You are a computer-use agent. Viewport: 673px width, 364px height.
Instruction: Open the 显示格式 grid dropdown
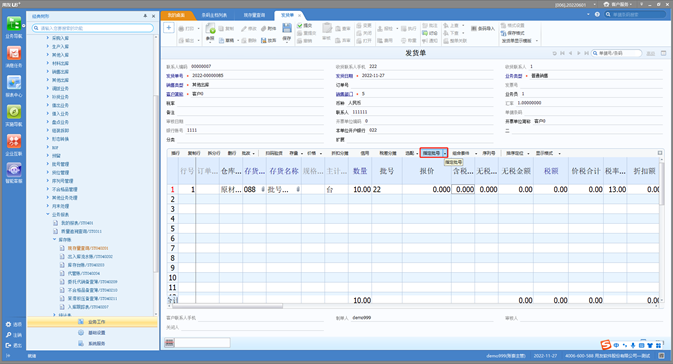click(x=559, y=153)
